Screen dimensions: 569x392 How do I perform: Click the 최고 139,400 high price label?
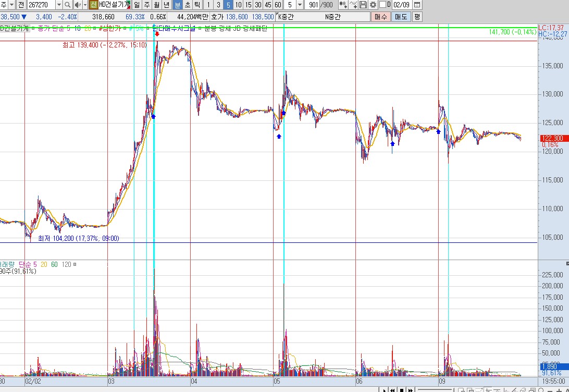click(105, 45)
